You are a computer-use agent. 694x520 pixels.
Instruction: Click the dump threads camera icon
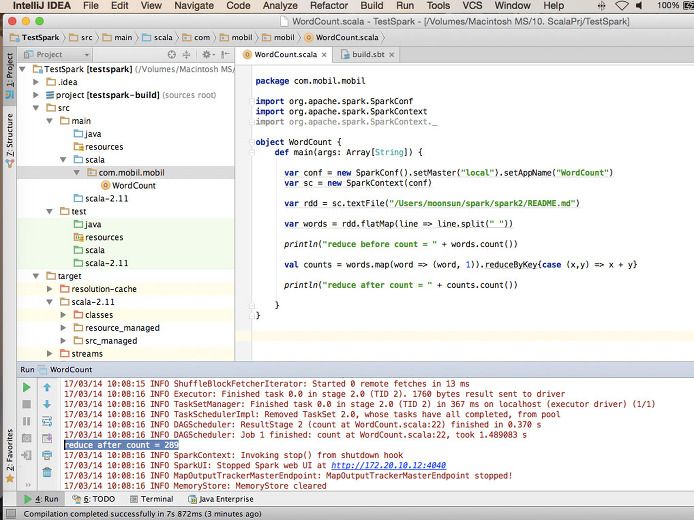pos(27,438)
